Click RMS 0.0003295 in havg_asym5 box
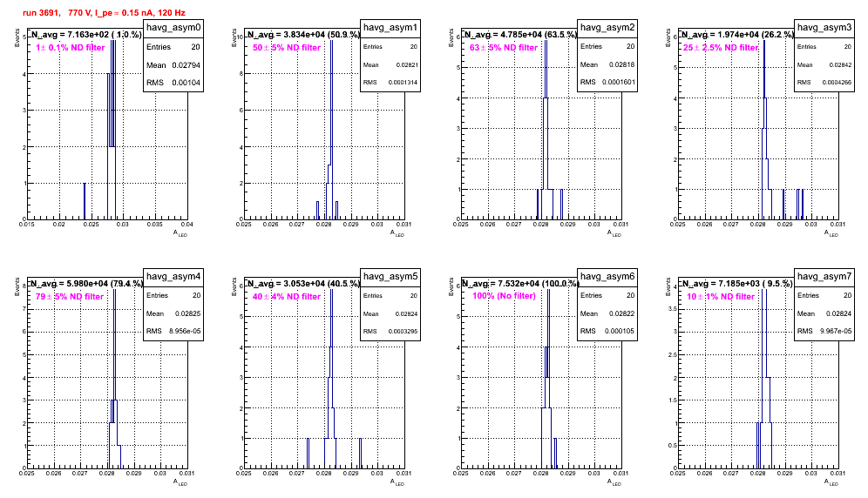Viewport: 868px width, 498px height. 390,332
